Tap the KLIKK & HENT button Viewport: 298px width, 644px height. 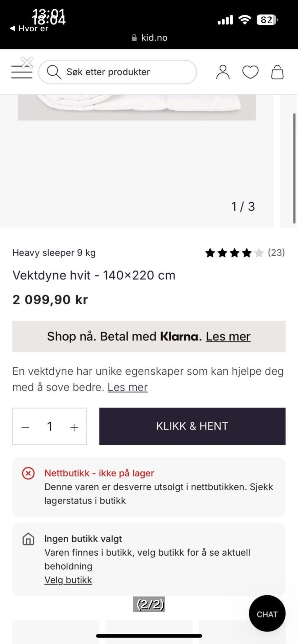[x=192, y=426]
